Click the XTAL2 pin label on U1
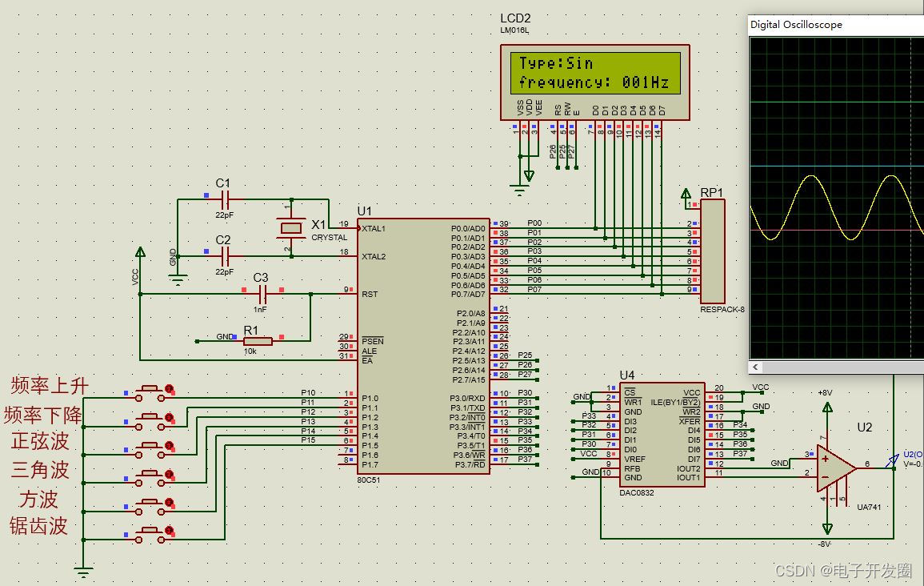924x586 pixels. [x=374, y=256]
